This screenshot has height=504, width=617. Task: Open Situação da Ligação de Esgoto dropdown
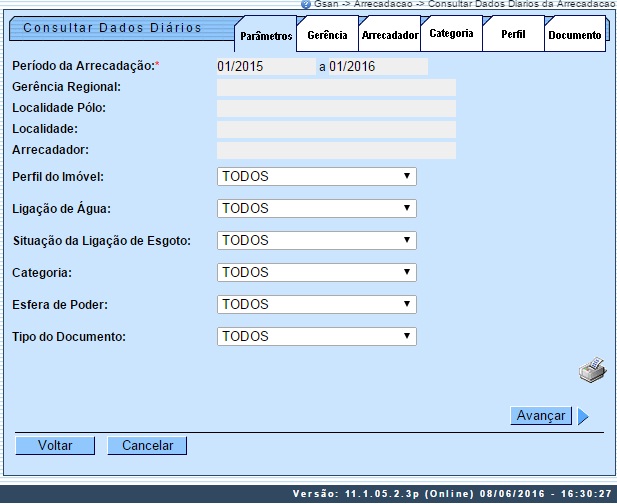point(316,241)
